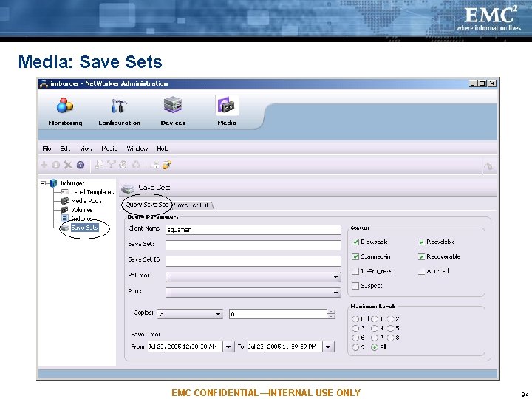Viewport: 532px width, 399px height.
Task: Click the Save Sets panel header icon
Action: (128, 188)
